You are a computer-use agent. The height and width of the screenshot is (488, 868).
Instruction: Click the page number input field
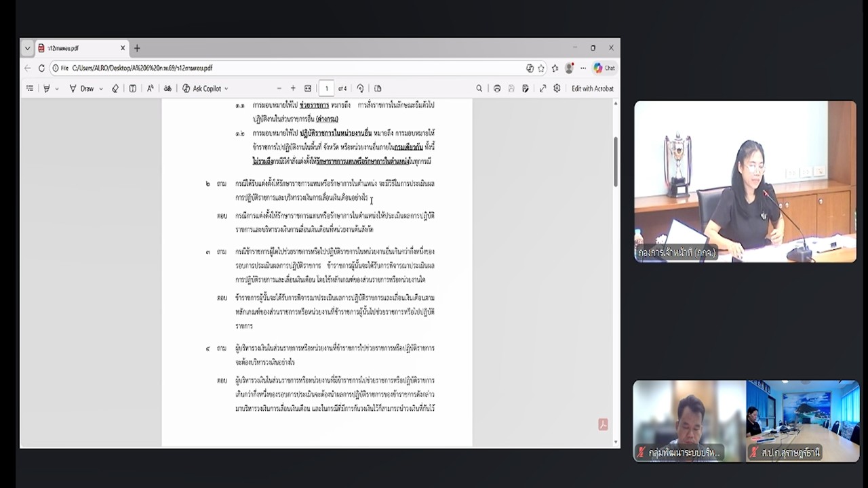coord(326,88)
